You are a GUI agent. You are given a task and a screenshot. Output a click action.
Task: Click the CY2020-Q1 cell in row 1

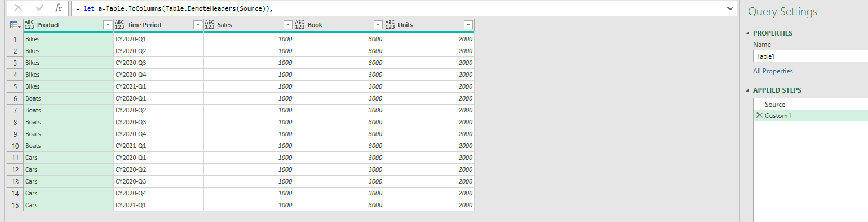[158, 39]
